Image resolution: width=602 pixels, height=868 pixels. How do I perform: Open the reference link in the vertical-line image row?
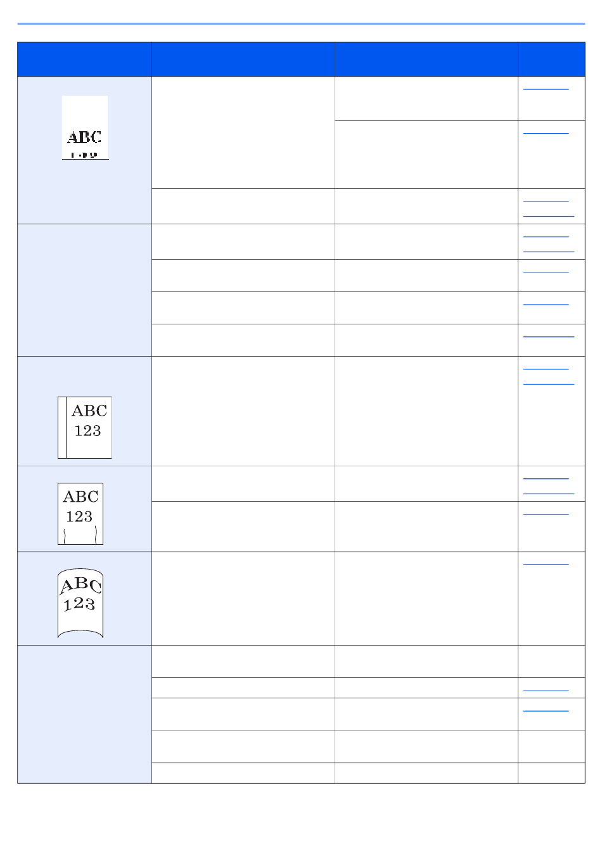pyautogui.click(x=549, y=375)
